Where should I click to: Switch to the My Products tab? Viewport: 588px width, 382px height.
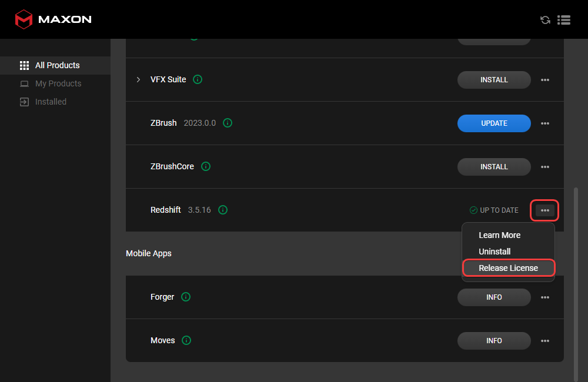tap(58, 83)
